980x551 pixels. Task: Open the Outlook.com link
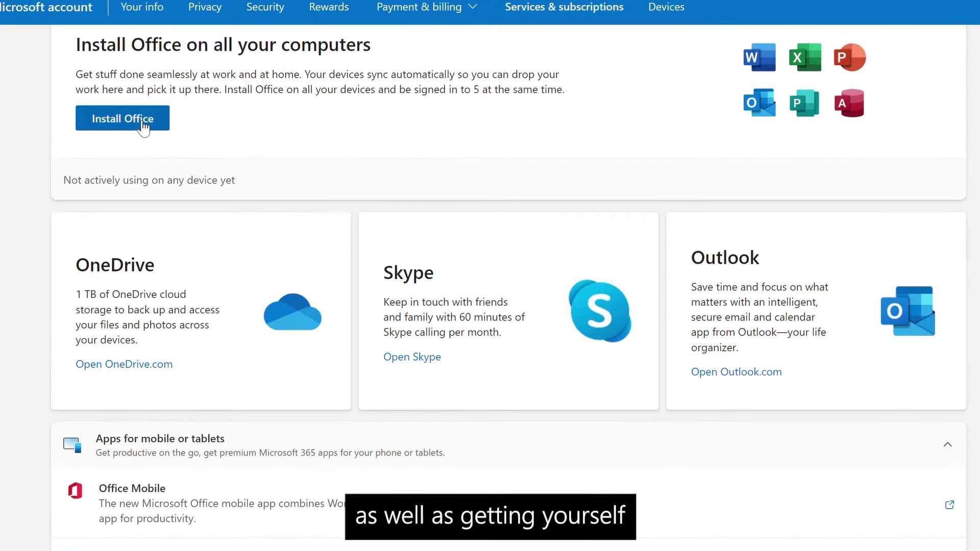(736, 372)
